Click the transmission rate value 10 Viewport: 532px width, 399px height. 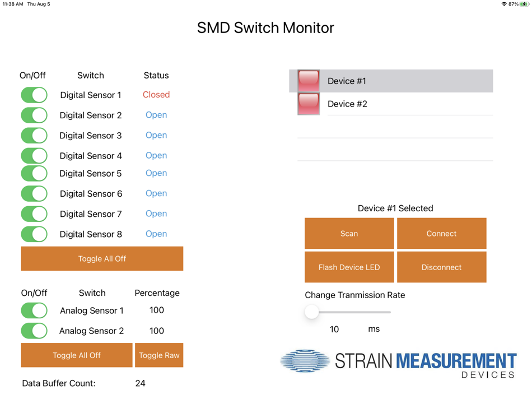334,329
